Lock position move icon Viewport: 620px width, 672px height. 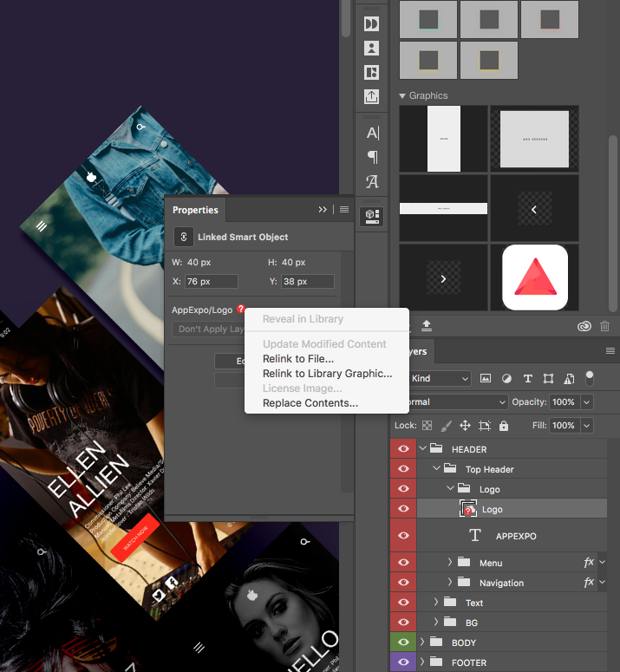coord(465,426)
